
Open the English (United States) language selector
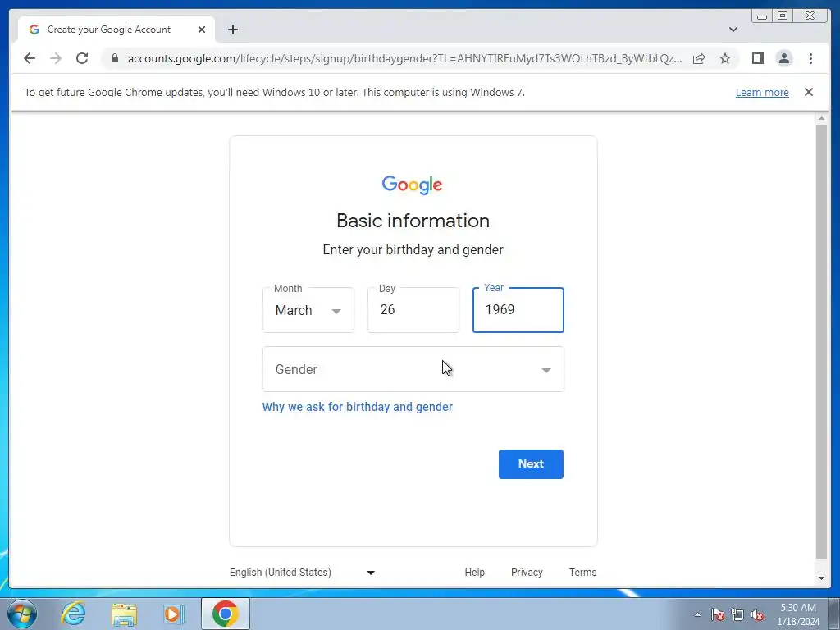(x=302, y=572)
